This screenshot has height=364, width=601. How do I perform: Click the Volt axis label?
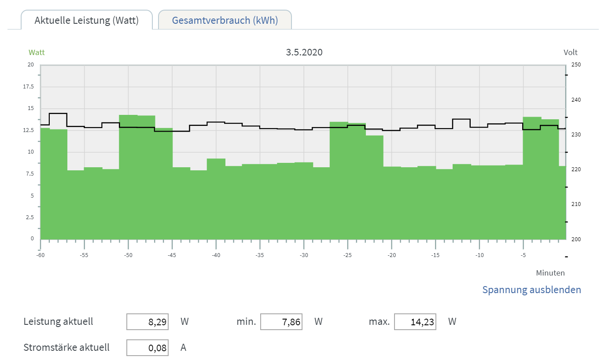click(570, 52)
